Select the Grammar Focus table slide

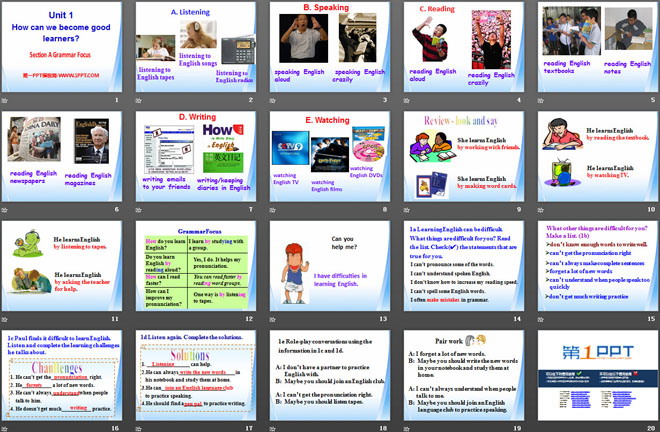[196, 266]
